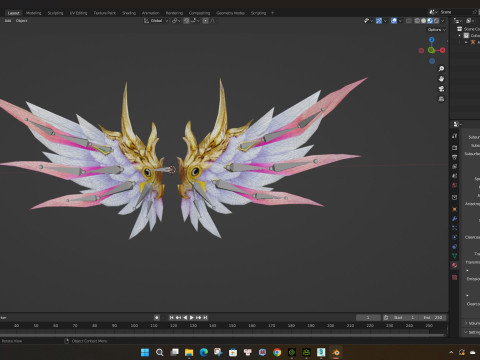The image size is (480, 360).
Task: Select wireframe viewport shading
Action: tap(417, 21)
